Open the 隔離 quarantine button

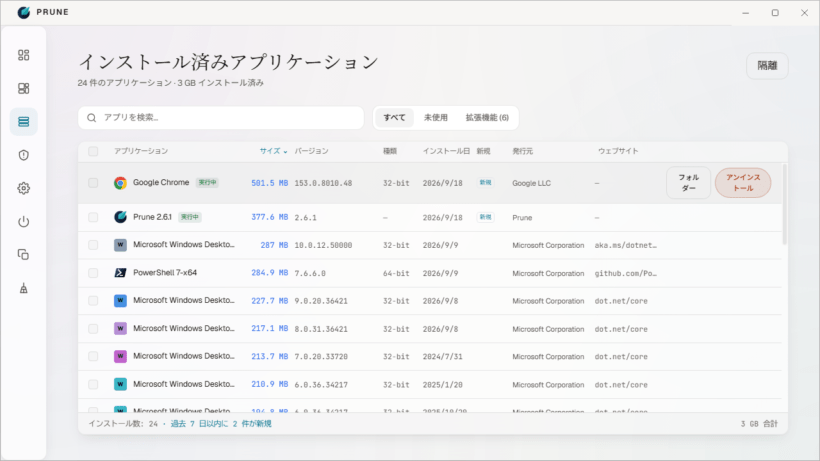(x=767, y=66)
